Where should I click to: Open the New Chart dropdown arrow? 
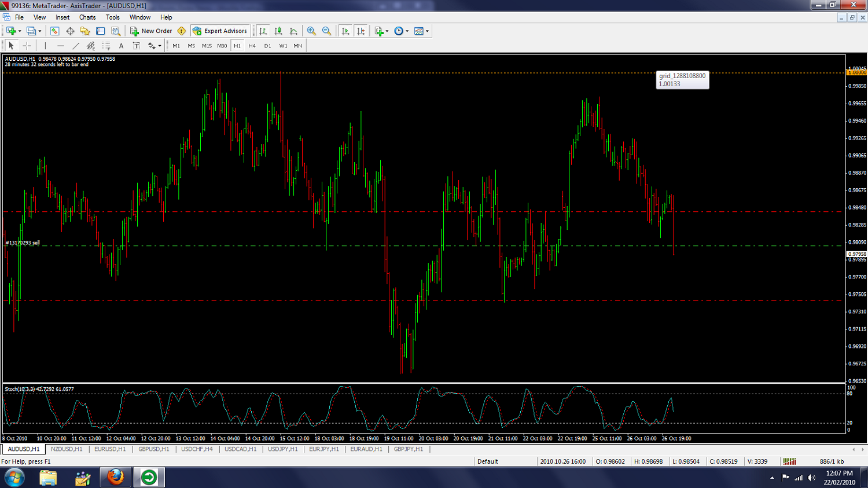coord(20,31)
